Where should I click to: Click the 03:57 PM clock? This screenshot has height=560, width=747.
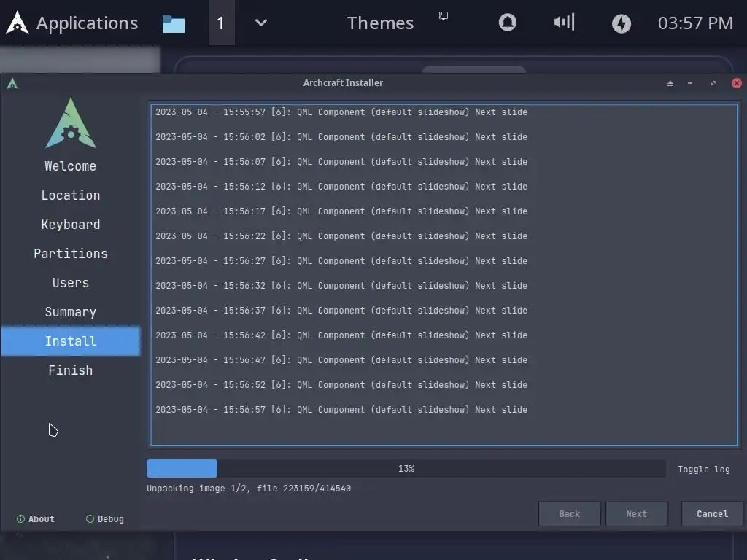(x=695, y=23)
